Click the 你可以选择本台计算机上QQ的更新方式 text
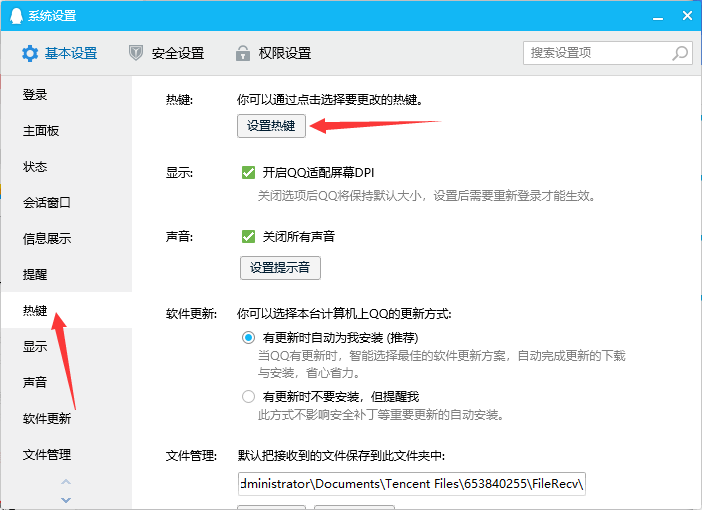Viewport: 702px width, 510px height. click(x=344, y=314)
